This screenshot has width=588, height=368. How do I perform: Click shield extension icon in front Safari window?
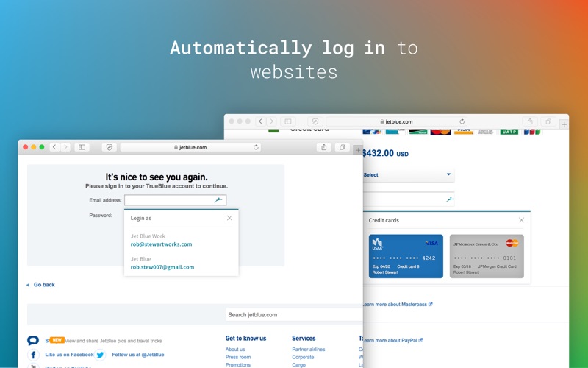point(109,147)
